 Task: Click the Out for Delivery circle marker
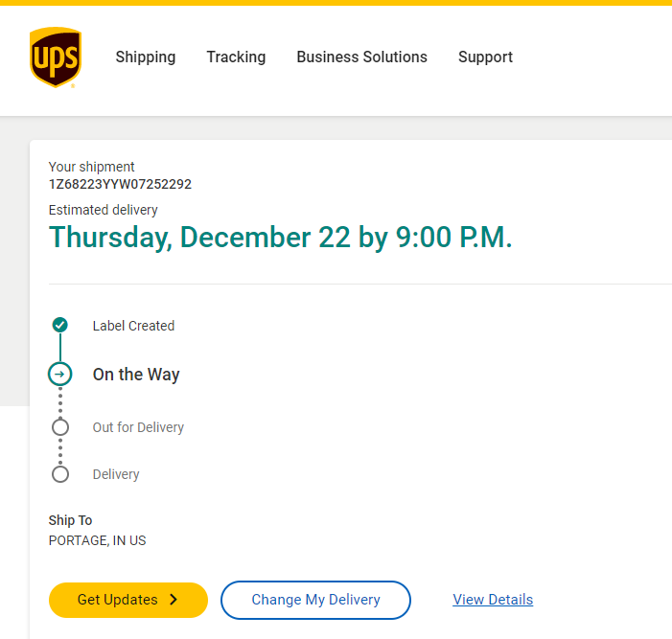click(60, 427)
